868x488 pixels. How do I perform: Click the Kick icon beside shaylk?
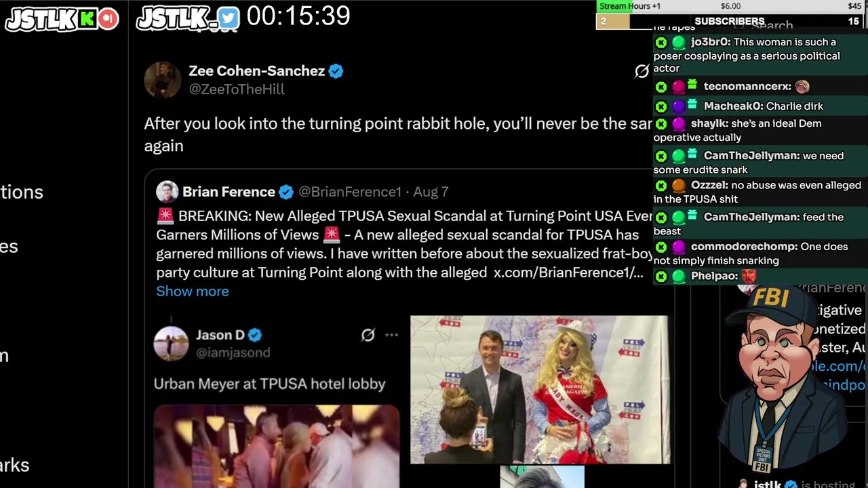click(661, 124)
